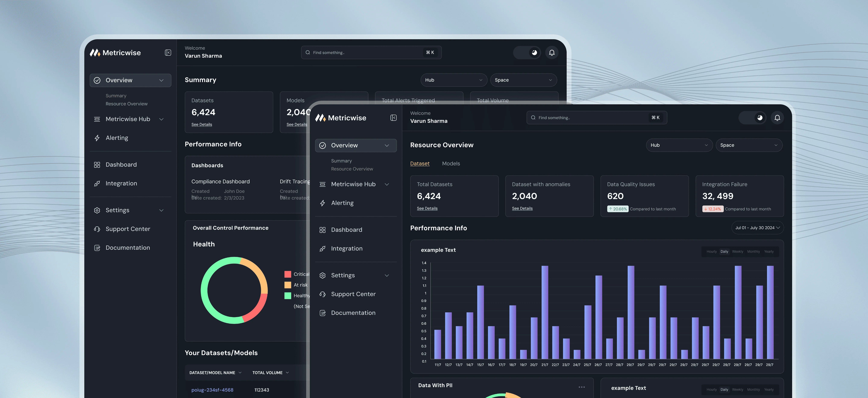Viewport: 868px width, 398px height.
Task: Click the Dashboard grid icon in the back window sidebar
Action: click(97, 165)
